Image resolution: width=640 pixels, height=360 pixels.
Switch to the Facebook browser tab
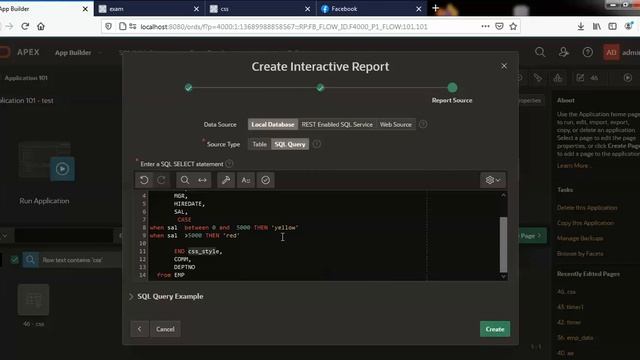tap(371, 9)
